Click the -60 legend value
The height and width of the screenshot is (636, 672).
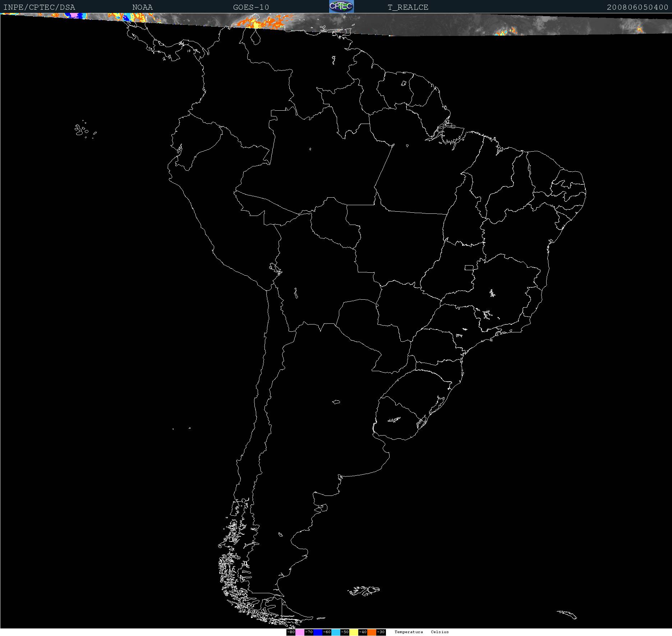pyautogui.click(x=327, y=632)
